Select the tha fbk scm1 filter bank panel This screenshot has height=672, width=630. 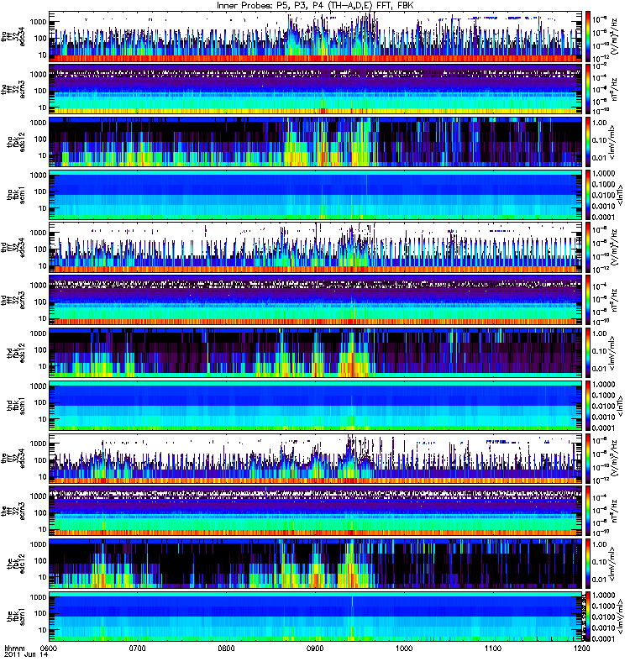click(316, 195)
